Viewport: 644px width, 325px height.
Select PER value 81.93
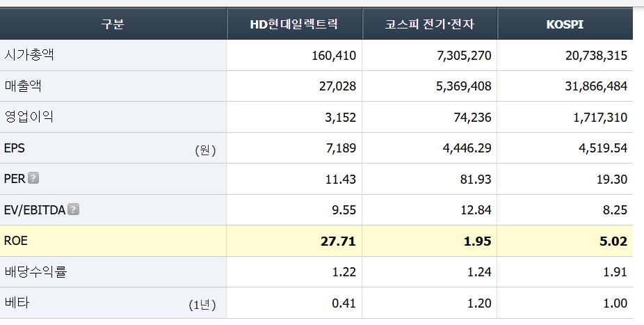[476, 180]
